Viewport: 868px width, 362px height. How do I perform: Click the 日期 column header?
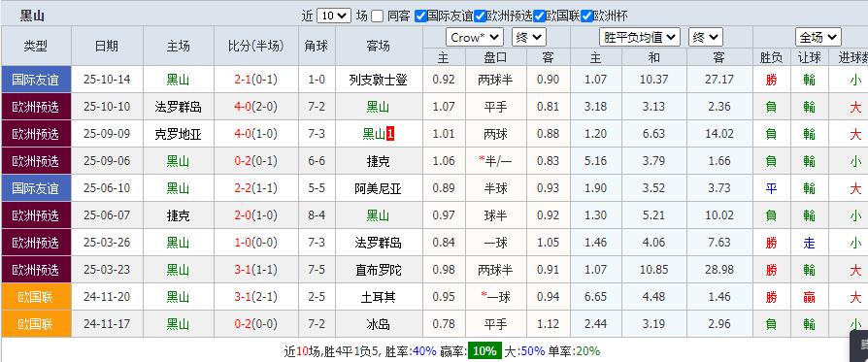pos(107,46)
